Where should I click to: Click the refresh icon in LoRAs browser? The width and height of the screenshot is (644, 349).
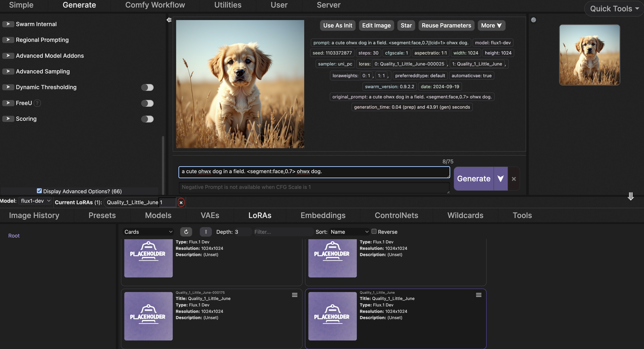click(x=186, y=232)
